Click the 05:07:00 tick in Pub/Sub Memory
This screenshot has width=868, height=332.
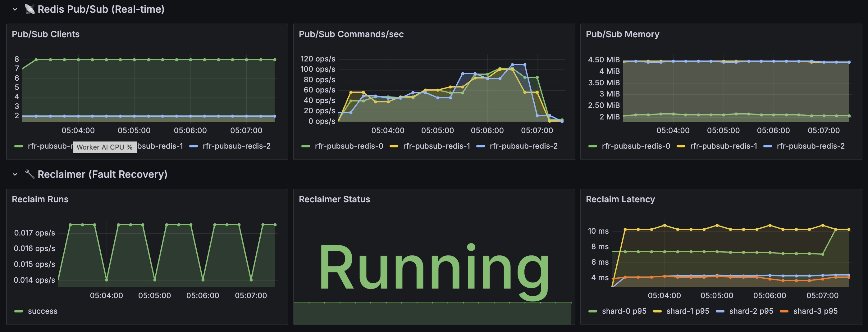click(x=824, y=131)
